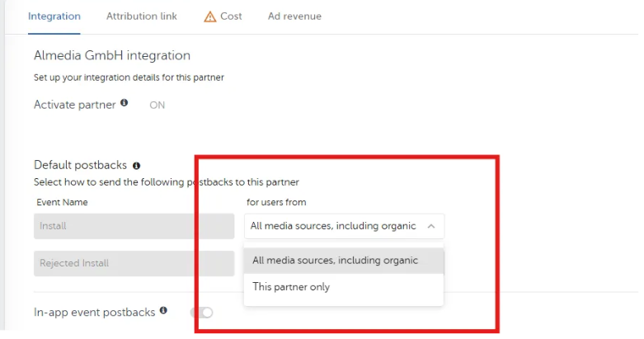Collapse the dropdown using the chevron arrow
Screen dimensions: 644x339
coord(430,226)
